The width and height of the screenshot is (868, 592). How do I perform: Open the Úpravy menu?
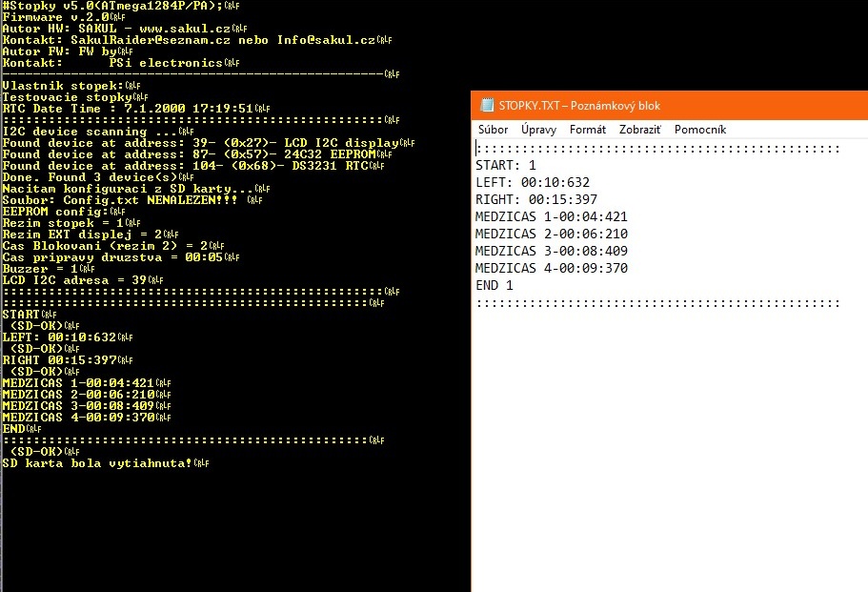coord(538,130)
